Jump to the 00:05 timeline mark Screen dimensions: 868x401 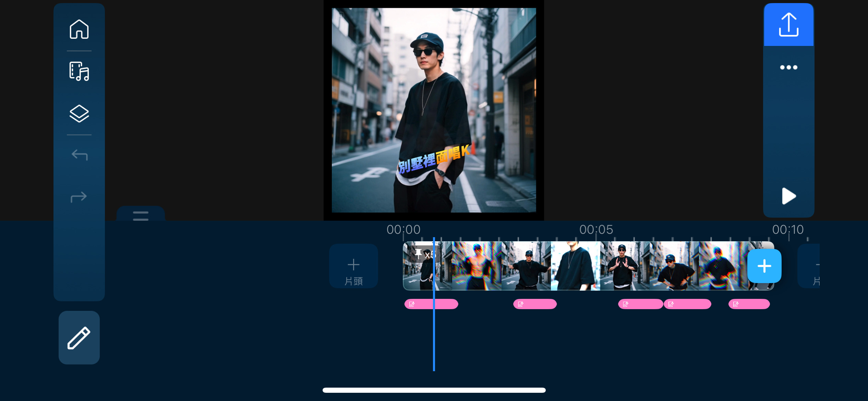pos(596,230)
